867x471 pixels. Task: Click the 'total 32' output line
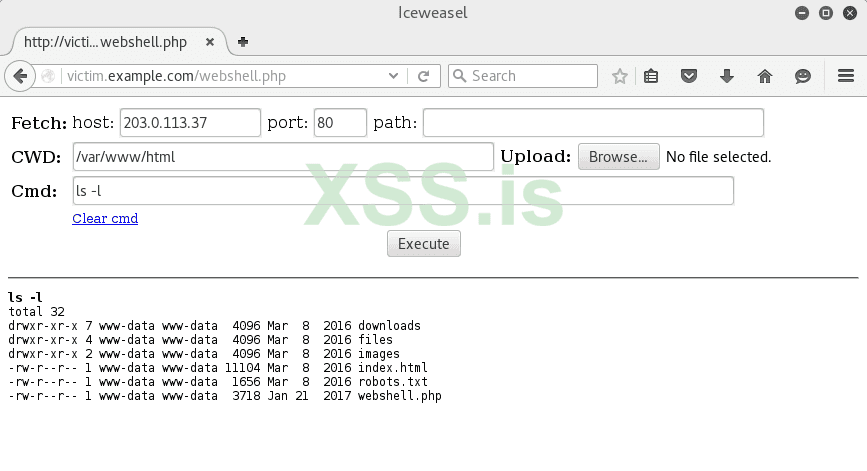(x=36, y=312)
